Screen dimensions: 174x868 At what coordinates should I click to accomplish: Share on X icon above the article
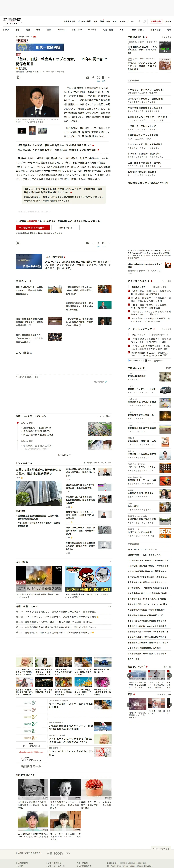98,78
